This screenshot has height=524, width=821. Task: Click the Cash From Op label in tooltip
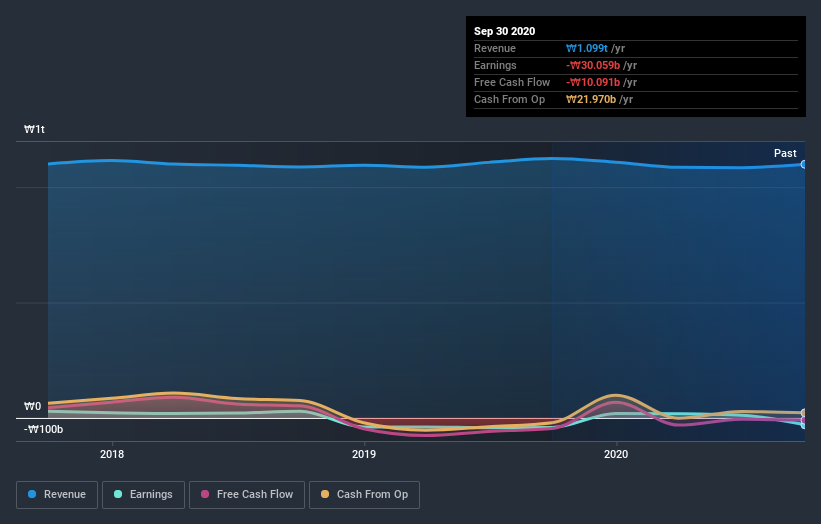(509, 99)
